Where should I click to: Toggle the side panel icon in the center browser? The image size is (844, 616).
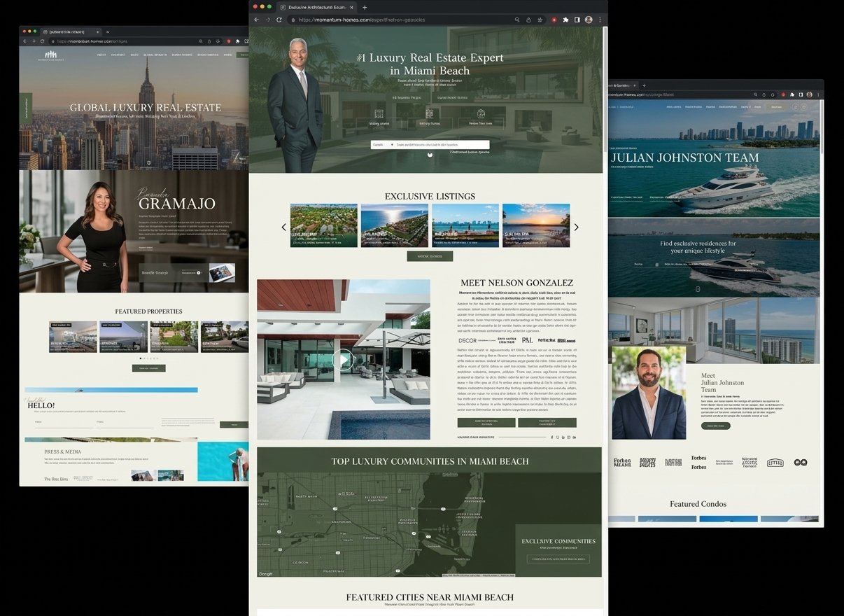tap(577, 20)
